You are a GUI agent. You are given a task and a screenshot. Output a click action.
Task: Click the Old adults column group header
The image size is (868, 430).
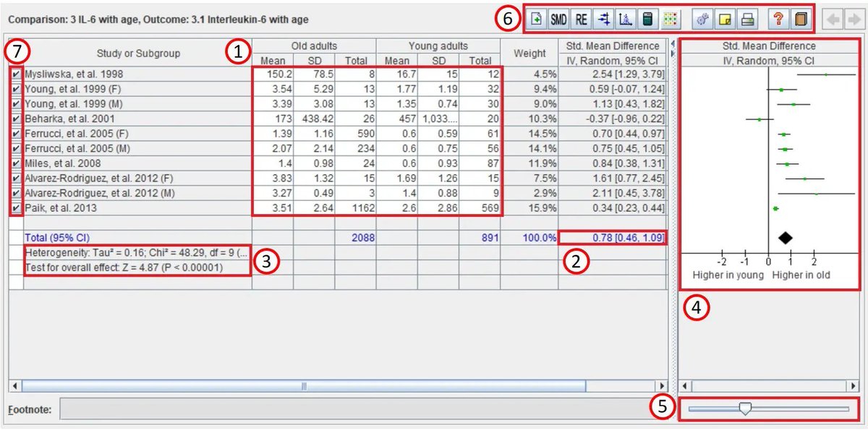(315, 46)
